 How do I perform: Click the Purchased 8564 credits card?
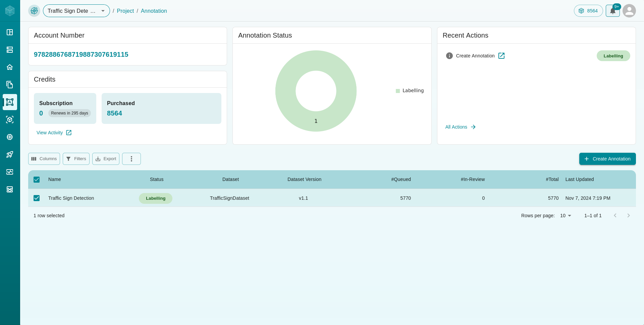(x=161, y=108)
